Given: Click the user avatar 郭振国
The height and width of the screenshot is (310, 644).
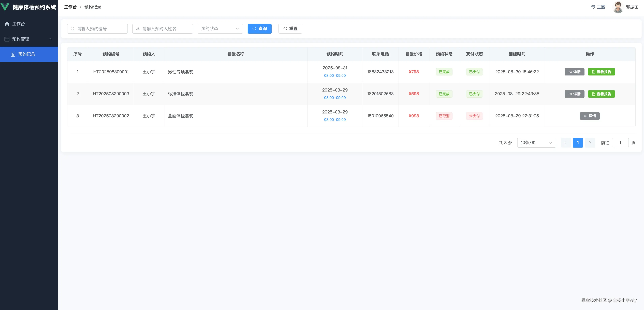Looking at the screenshot, I should coord(618,7).
